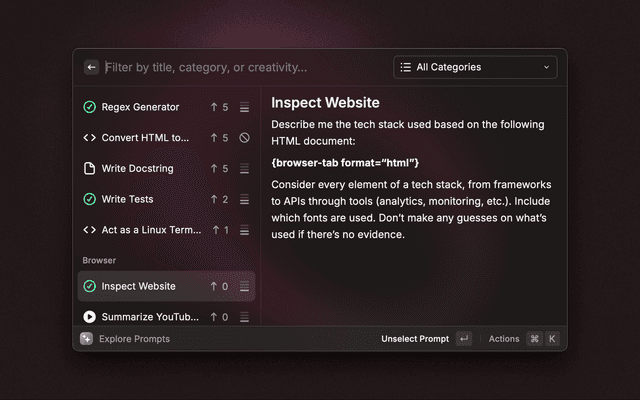Click the lines icon on Regex Generator row

click(244, 107)
